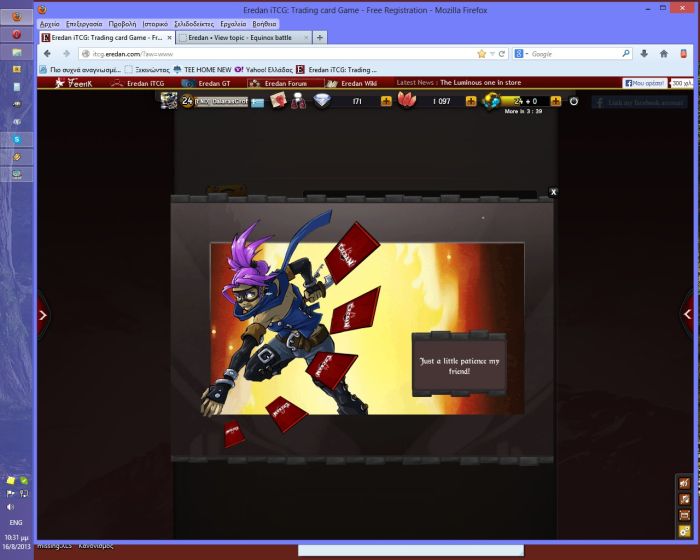This screenshot has width=700, height=560.
Task: Open bookmark Ξεκινώντας
Action: coord(147,70)
